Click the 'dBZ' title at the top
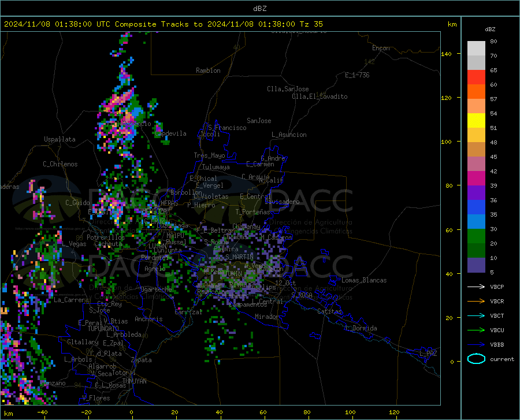 click(x=259, y=9)
